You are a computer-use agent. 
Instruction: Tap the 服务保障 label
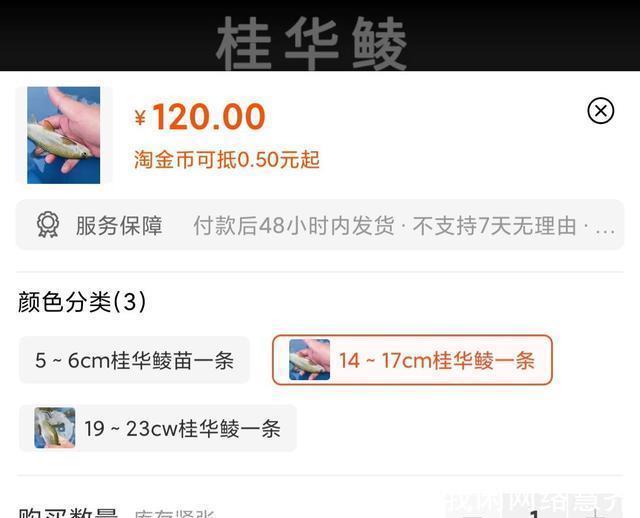(119, 225)
